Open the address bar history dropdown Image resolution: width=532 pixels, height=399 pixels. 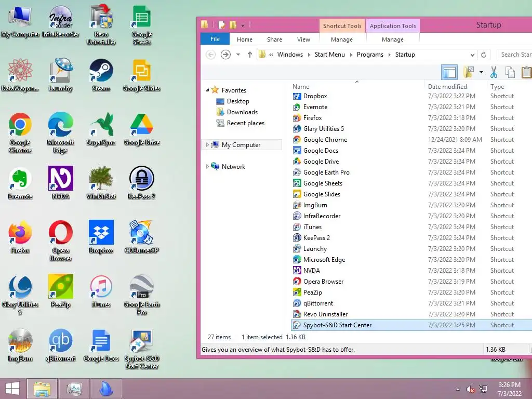pos(472,55)
